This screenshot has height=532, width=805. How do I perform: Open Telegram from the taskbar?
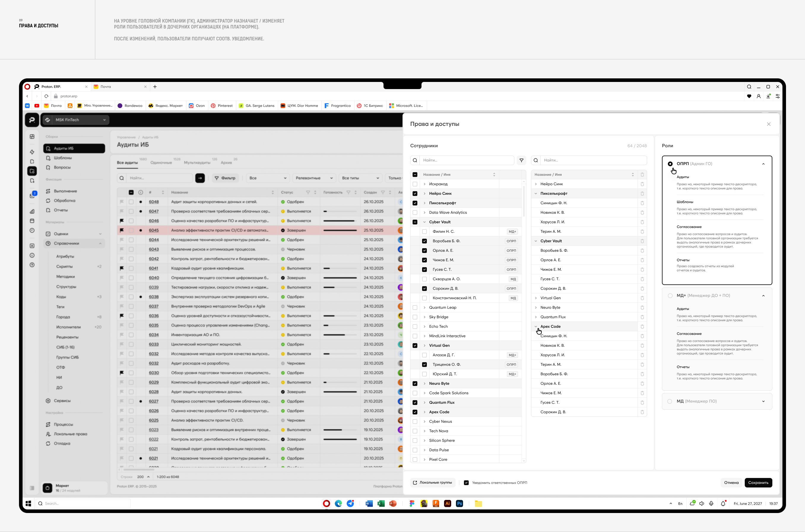(351, 503)
